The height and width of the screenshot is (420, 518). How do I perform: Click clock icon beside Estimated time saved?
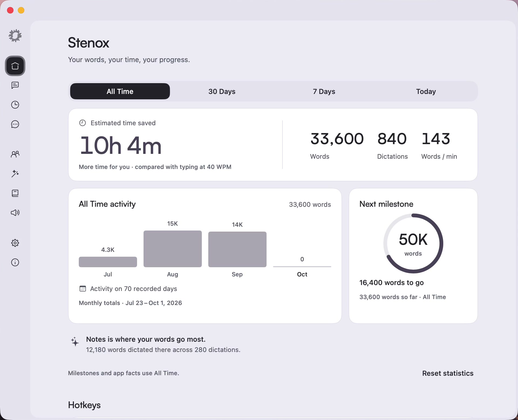[83, 123]
